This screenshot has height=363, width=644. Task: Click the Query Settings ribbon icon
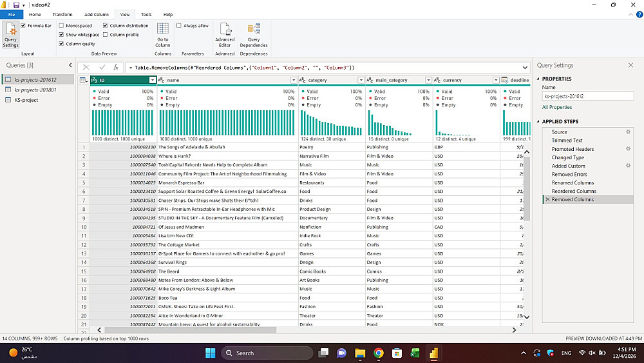11,35
